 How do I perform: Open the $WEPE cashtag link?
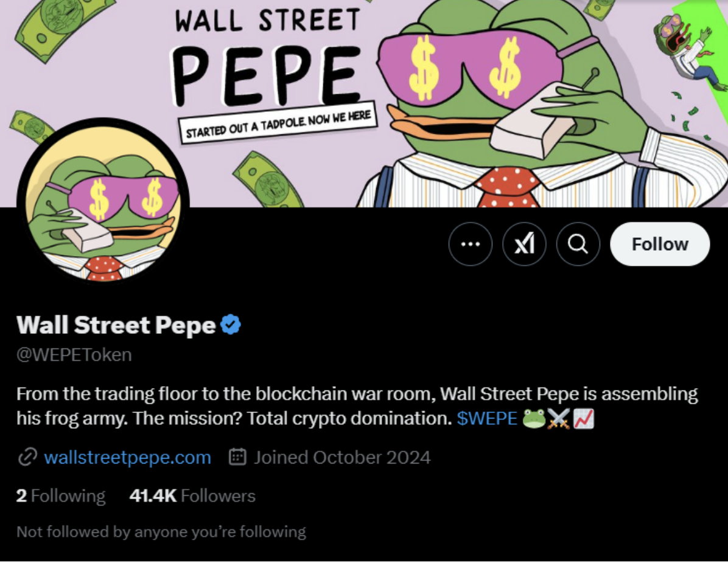tap(487, 418)
